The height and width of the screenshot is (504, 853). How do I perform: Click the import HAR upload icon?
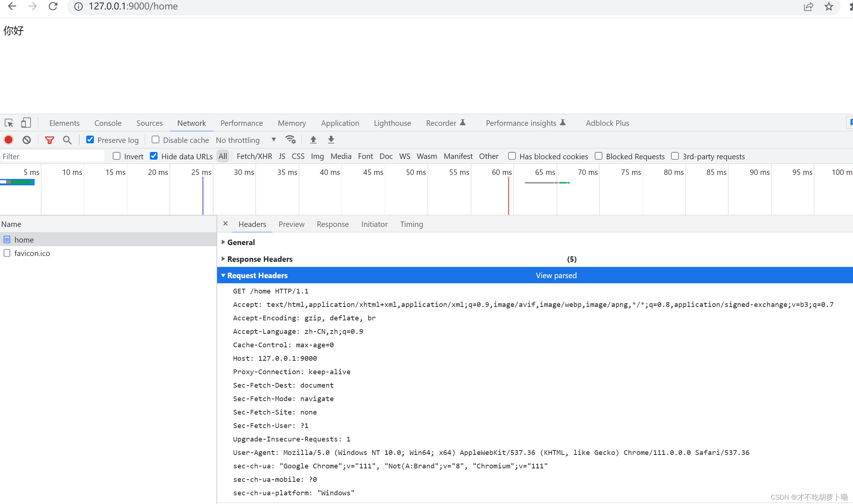313,140
